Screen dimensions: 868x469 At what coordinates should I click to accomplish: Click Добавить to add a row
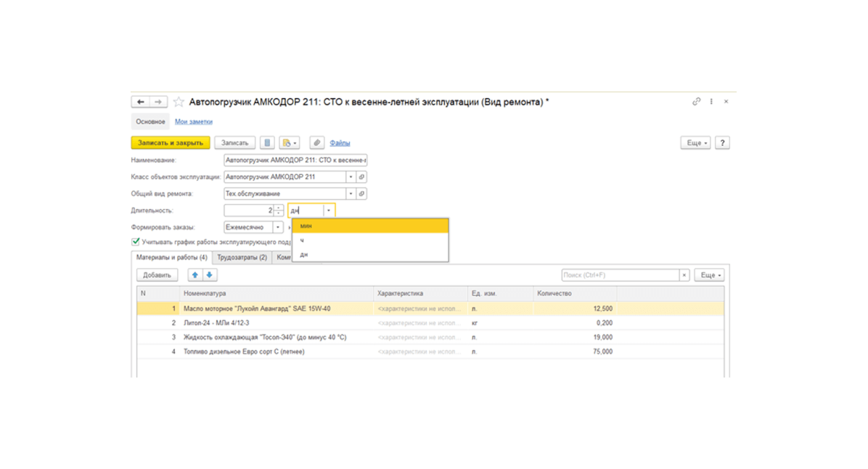pyautogui.click(x=157, y=275)
